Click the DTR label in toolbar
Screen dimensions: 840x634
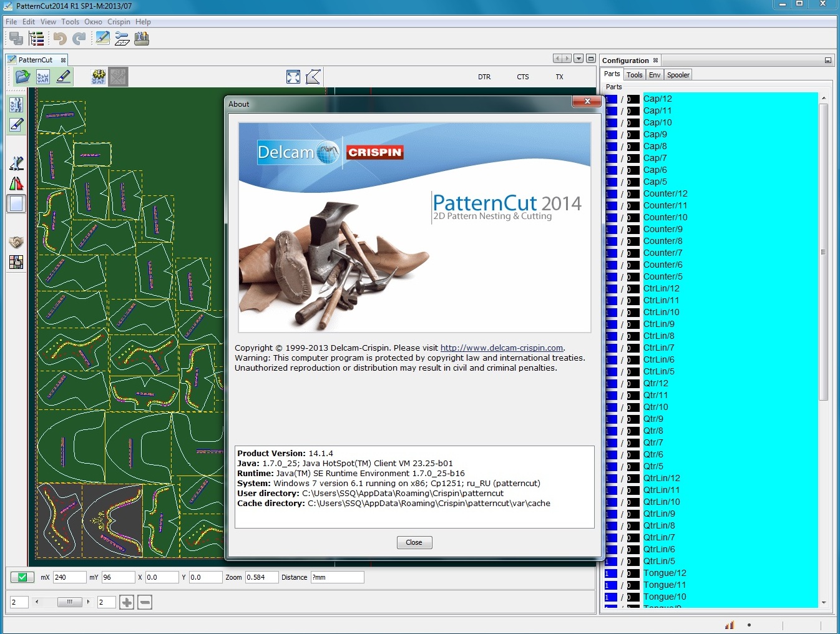[484, 77]
